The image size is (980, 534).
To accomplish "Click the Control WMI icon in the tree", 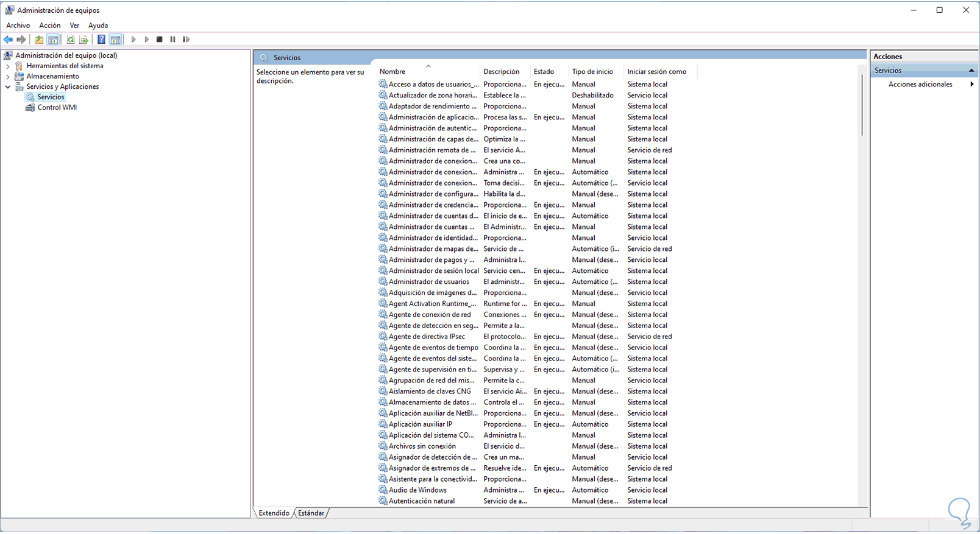I will (x=30, y=107).
